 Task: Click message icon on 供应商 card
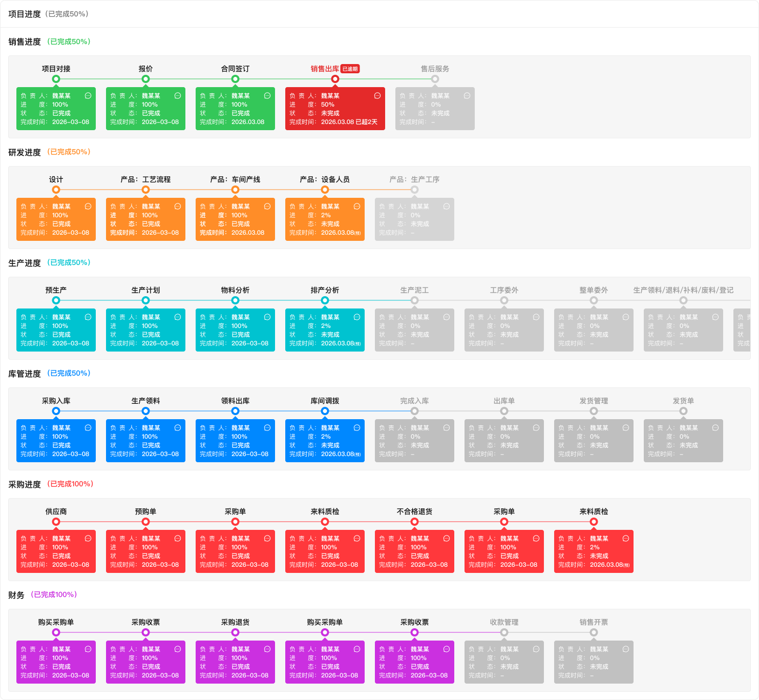88,539
